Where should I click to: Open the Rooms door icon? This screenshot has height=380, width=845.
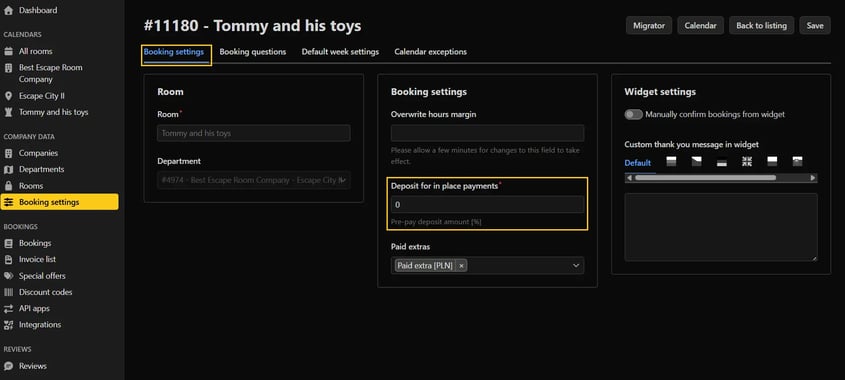point(8,186)
